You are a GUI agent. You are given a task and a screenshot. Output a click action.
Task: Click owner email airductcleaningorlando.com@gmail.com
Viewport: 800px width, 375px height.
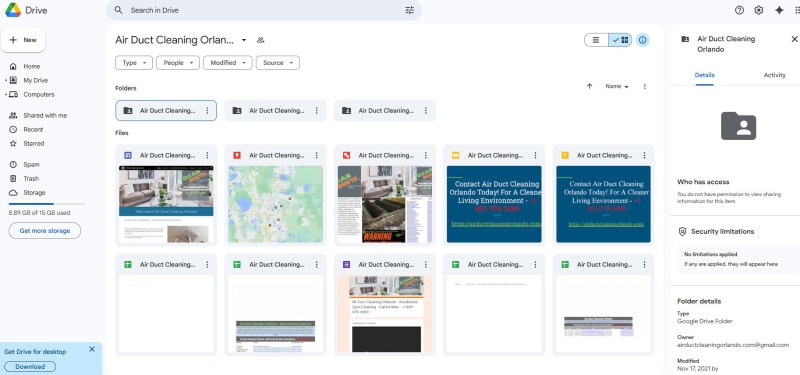[733, 345]
